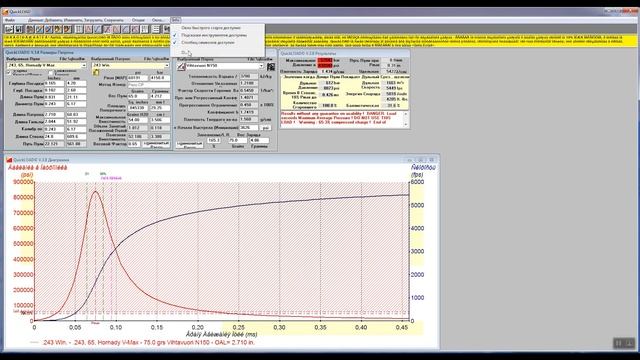Select 'Окно быстрого старта доступно' in the Info menu

[x=217, y=28]
